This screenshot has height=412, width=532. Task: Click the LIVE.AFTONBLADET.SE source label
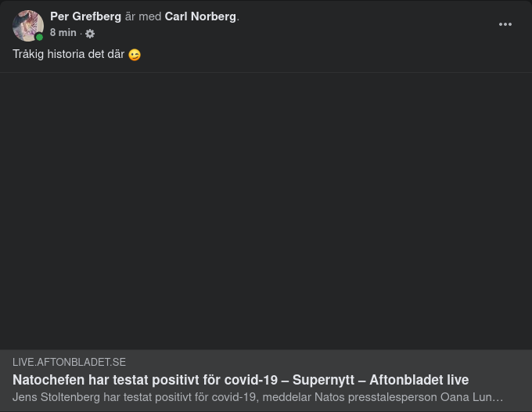pos(69,362)
